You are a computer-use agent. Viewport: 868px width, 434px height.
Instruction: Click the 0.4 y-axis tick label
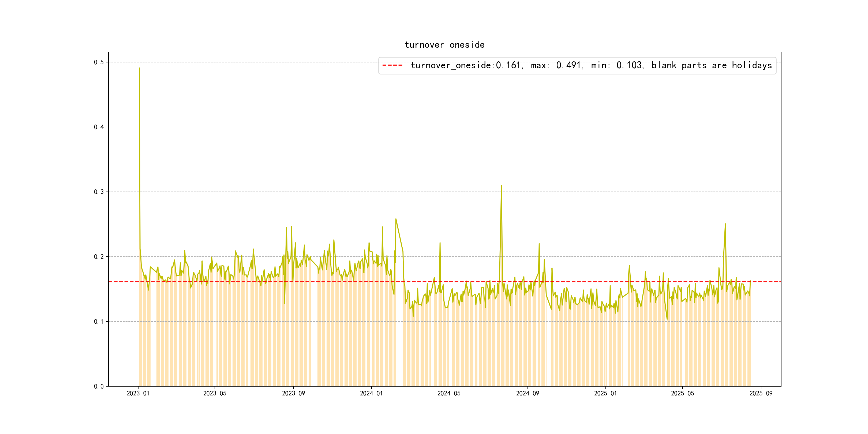tap(99, 127)
